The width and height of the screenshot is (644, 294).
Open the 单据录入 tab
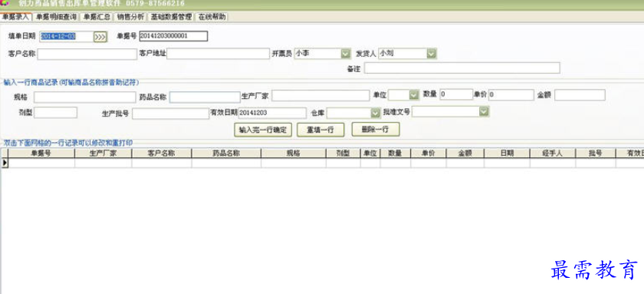(x=16, y=17)
